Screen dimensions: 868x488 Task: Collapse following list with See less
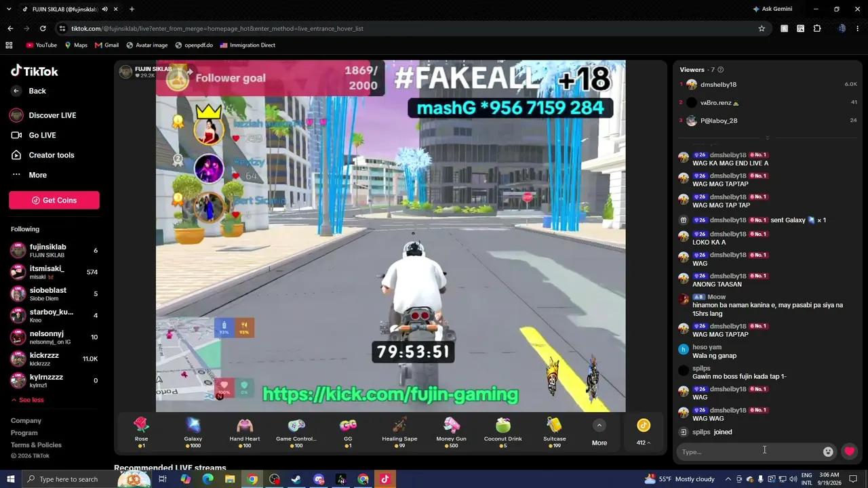[27, 400]
